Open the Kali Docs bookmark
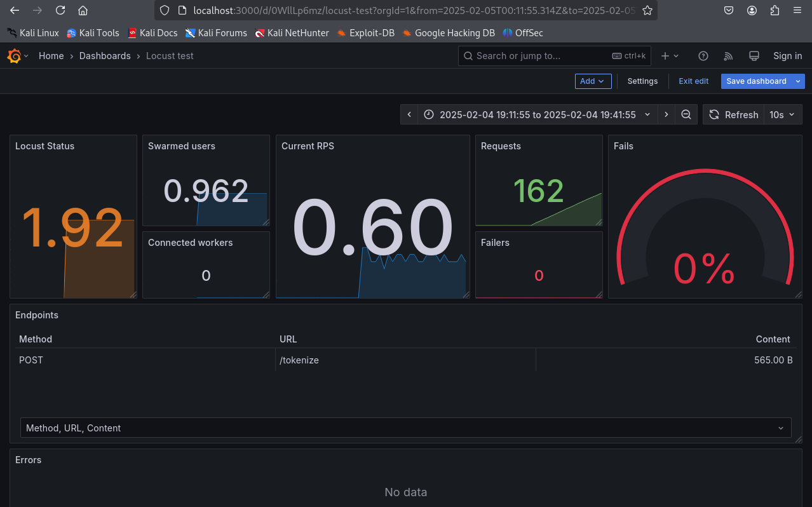Screen dimensions: 812x507 (152, 32)
